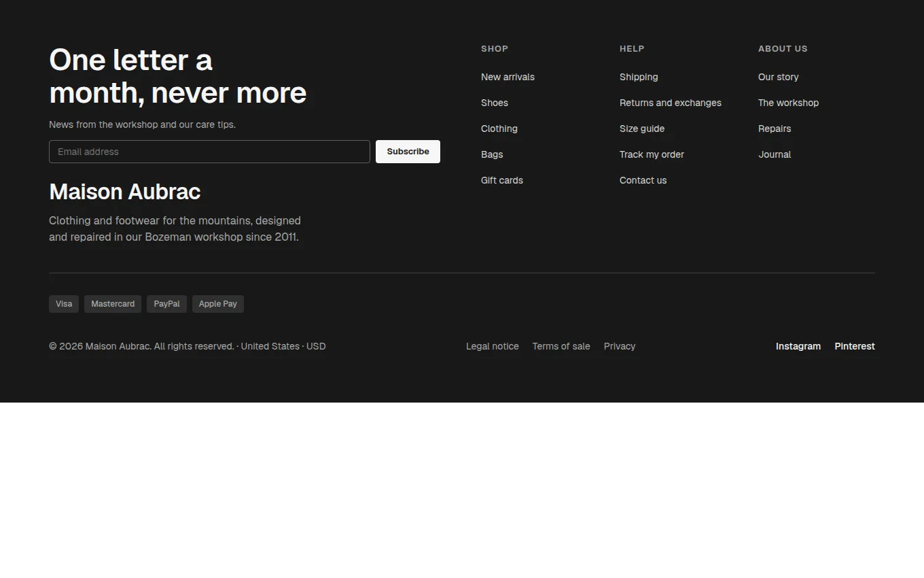Open Returns and exchanges link

(x=671, y=103)
